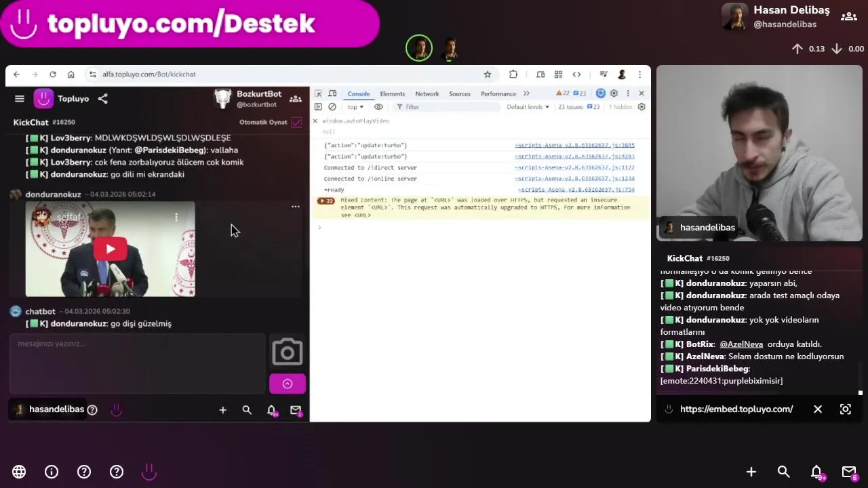Click the bottom-right plus icon

(751, 472)
